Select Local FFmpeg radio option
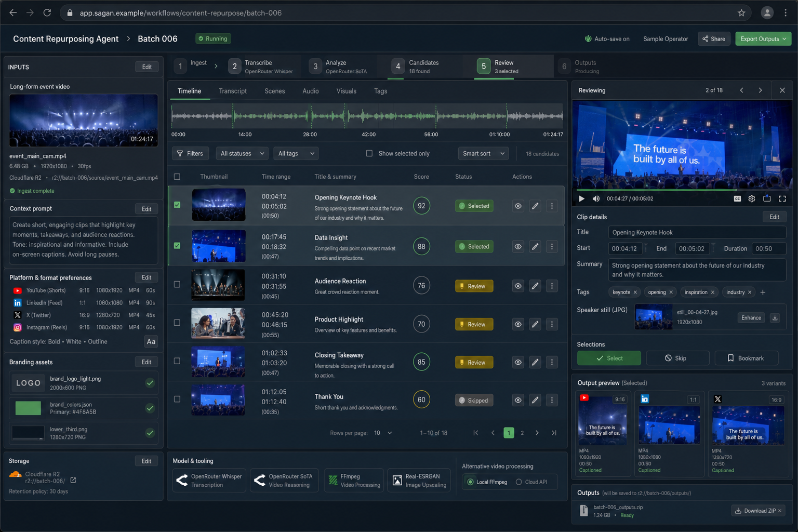798x532 pixels. click(x=470, y=482)
